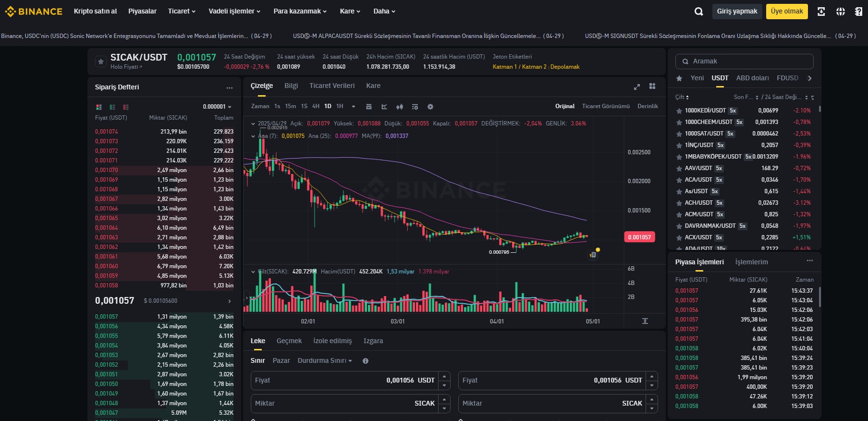Open the Ticaret dropdown menu

182,11
